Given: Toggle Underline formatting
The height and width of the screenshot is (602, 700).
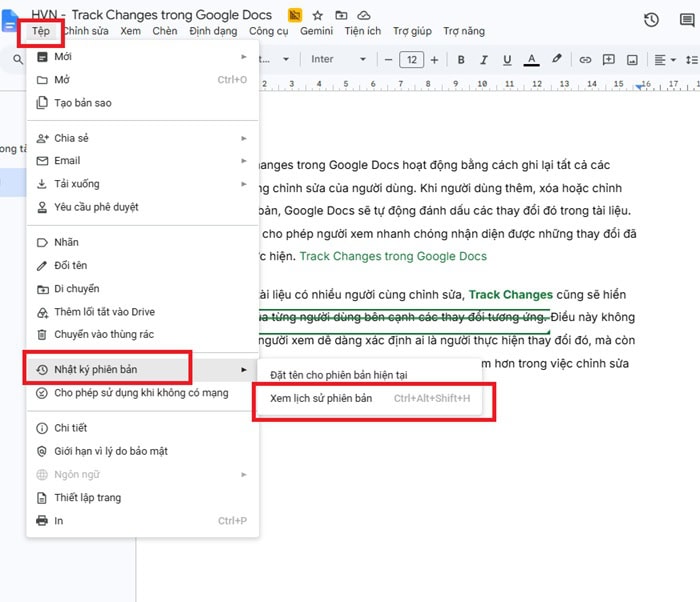Looking at the screenshot, I should pos(507,59).
